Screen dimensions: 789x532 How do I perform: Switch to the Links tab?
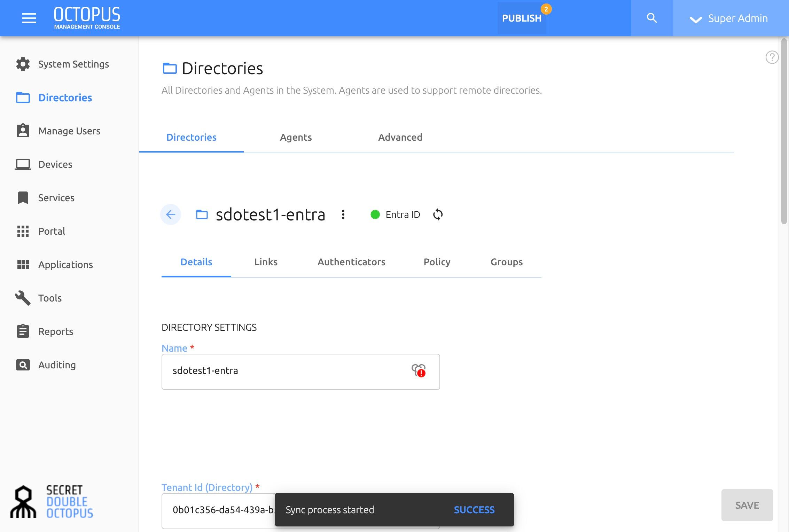coord(266,262)
